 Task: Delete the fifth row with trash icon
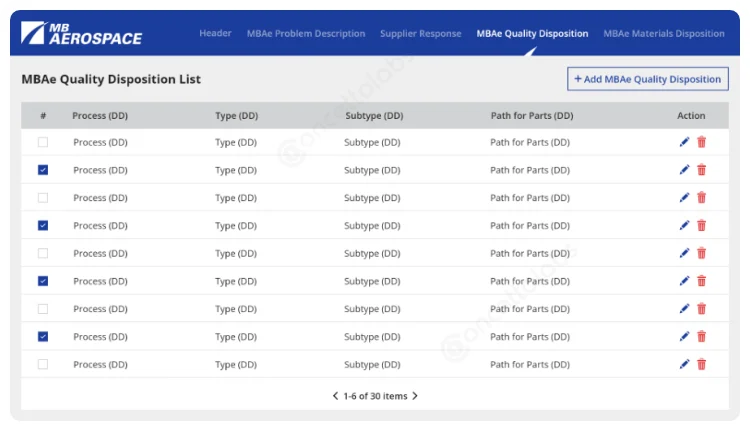(x=701, y=254)
